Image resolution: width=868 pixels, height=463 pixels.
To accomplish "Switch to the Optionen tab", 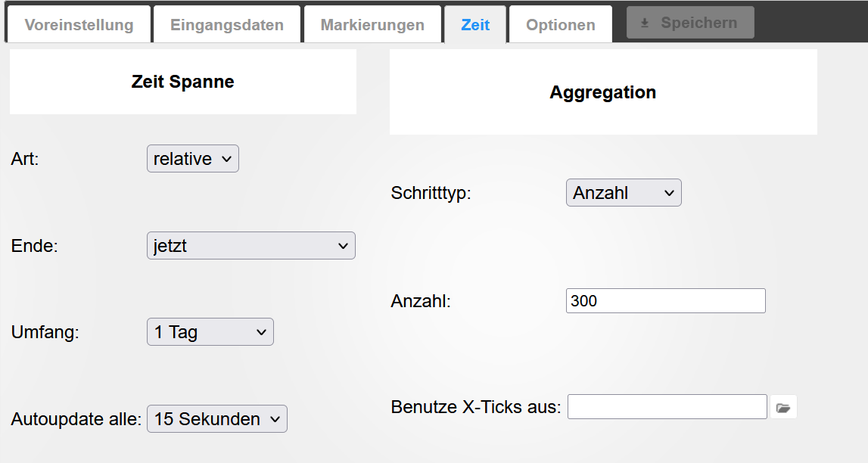I will pyautogui.click(x=561, y=25).
